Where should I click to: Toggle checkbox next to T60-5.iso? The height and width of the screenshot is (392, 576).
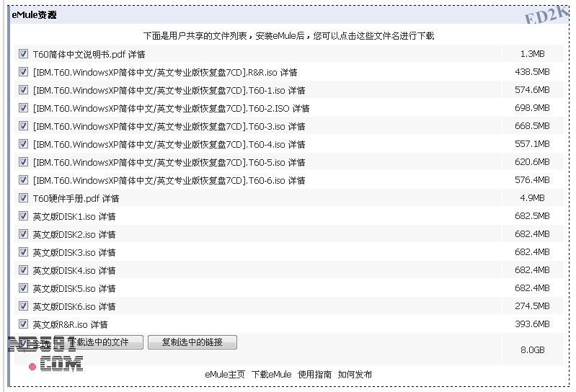coord(23,162)
